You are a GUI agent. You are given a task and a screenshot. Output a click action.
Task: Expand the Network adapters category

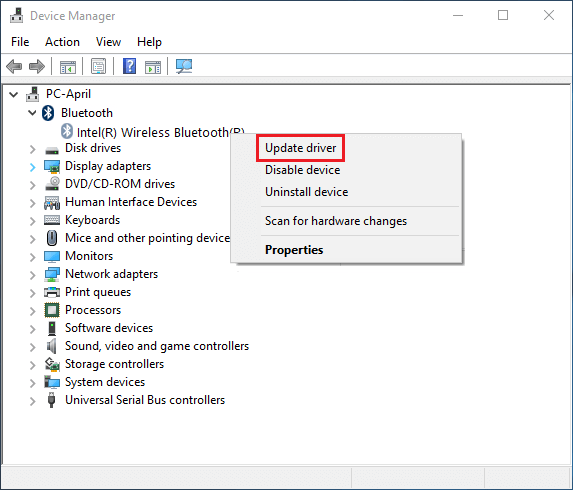pos(33,275)
